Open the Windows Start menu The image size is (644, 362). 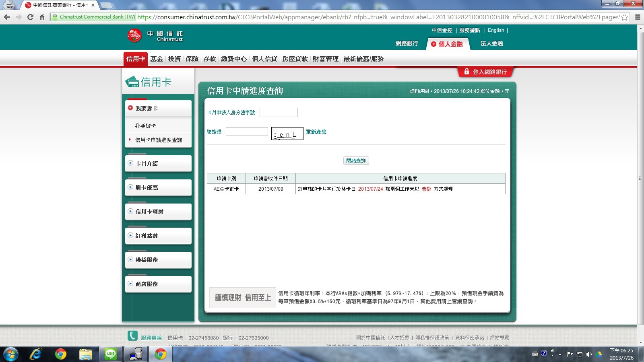[x=11, y=354]
